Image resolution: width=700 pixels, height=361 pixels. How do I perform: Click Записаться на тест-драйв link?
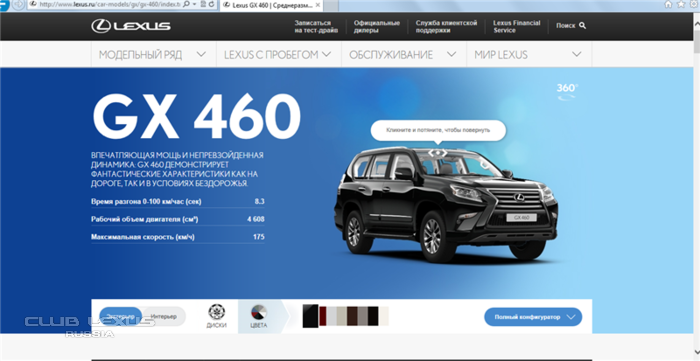coord(316,26)
